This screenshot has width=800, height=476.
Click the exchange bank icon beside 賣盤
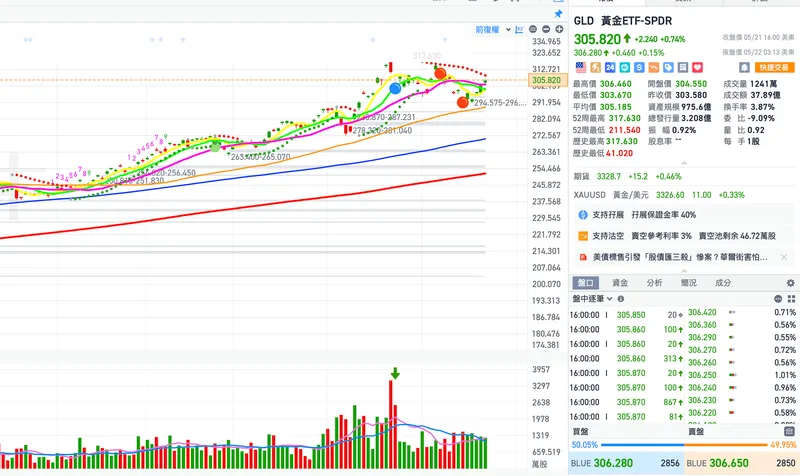point(789,431)
